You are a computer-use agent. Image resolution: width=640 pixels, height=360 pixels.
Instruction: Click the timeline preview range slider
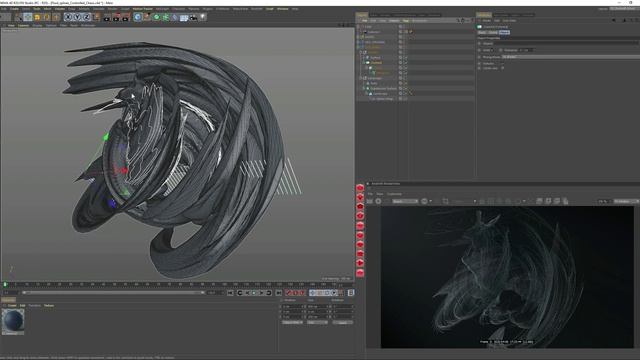tap(113, 293)
